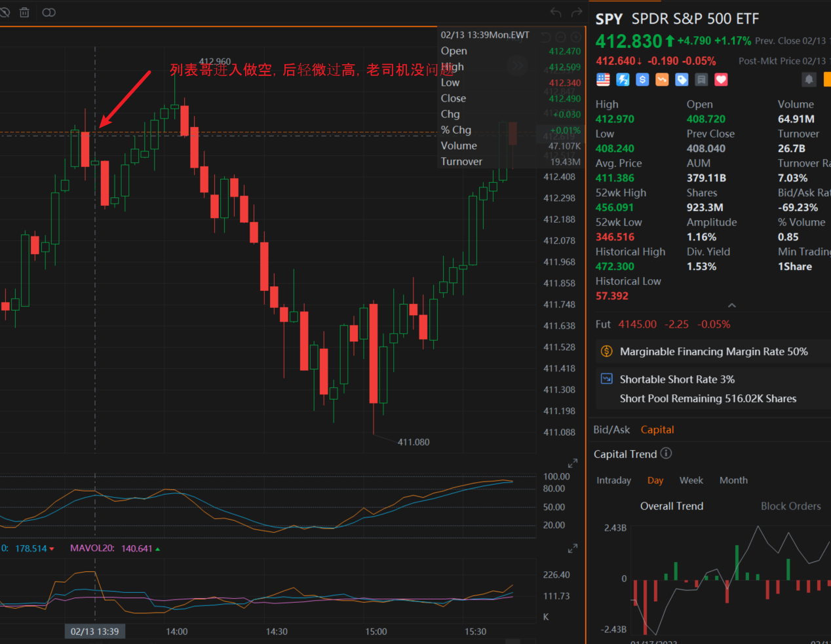Screen dimensions: 831x644
Task: Collapse the quote details with the up chevron
Action: 732,305
